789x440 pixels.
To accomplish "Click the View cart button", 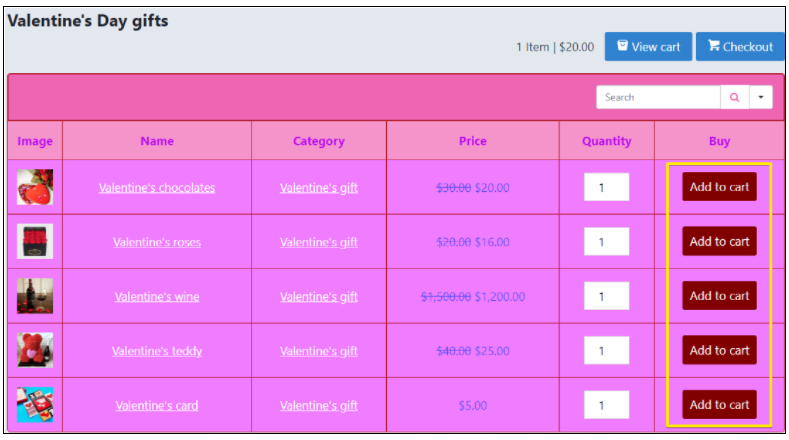I will click(x=648, y=47).
